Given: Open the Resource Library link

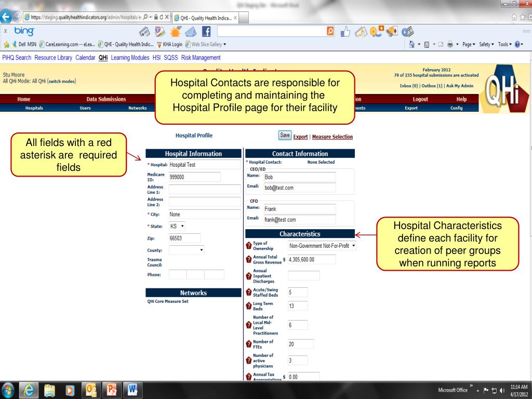Looking at the screenshot, I should pos(54,58).
